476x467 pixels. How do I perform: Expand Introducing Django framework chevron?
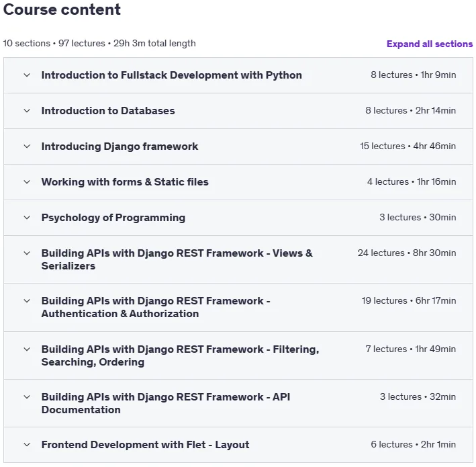pyautogui.click(x=27, y=146)
